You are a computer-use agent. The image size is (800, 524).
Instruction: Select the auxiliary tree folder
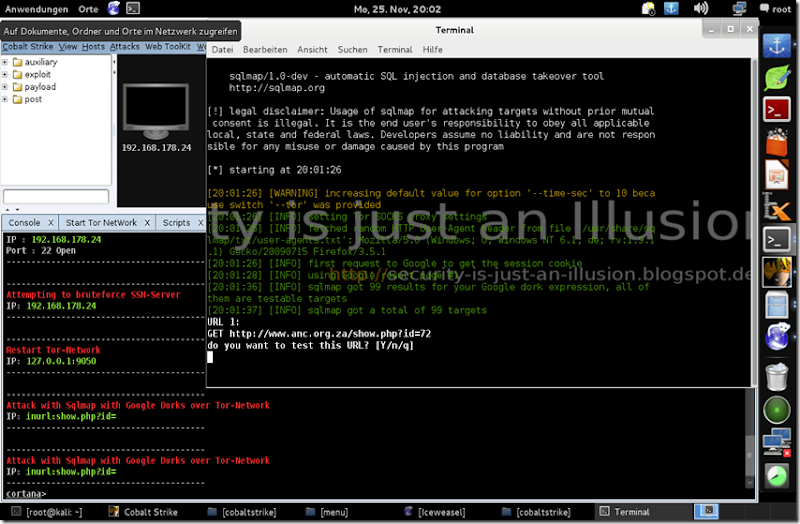tap(35, 62)
